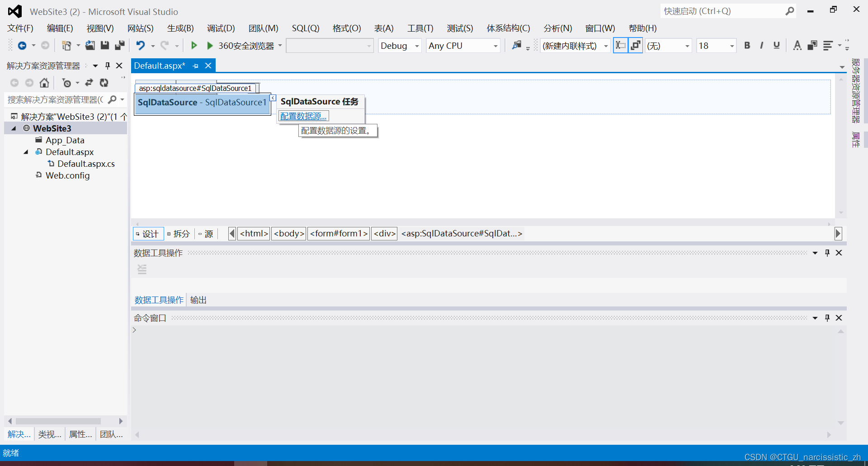
Task: Click the <form#form1> tag navigator button
Action: [339, 233]
